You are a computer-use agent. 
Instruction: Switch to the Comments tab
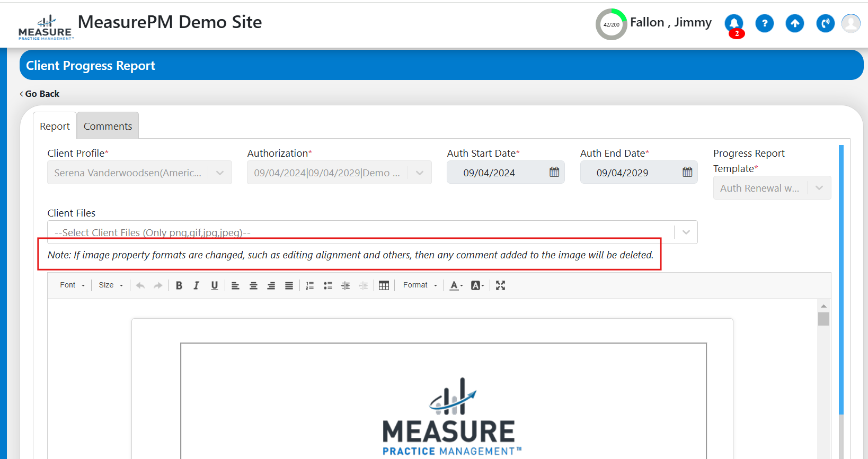[108, 126]
